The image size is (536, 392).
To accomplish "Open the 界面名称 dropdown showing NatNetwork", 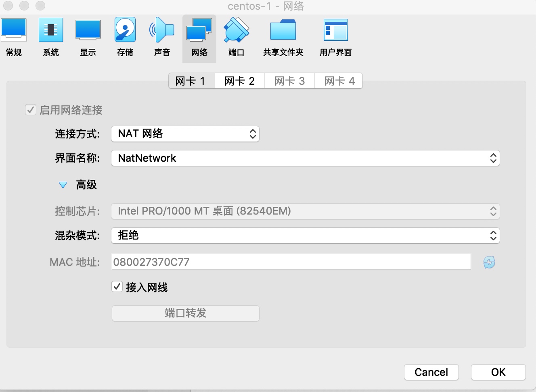I will click(305, 158).
